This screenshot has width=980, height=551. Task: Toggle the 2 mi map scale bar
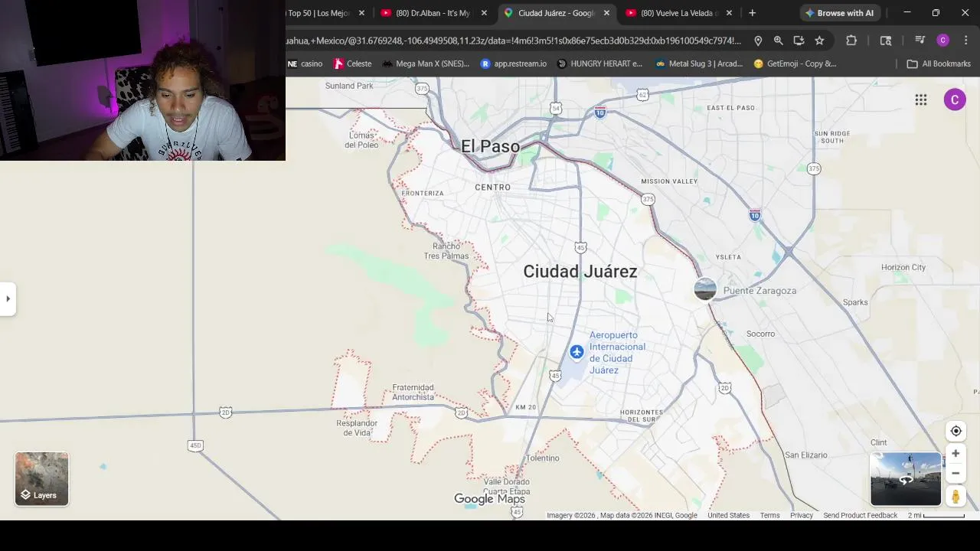[936, 516]
